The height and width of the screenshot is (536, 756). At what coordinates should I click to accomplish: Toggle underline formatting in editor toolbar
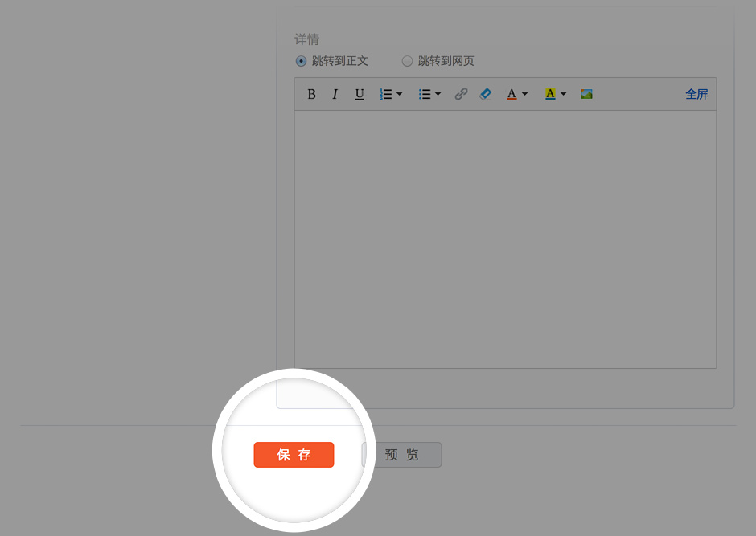tap(360, 94)
